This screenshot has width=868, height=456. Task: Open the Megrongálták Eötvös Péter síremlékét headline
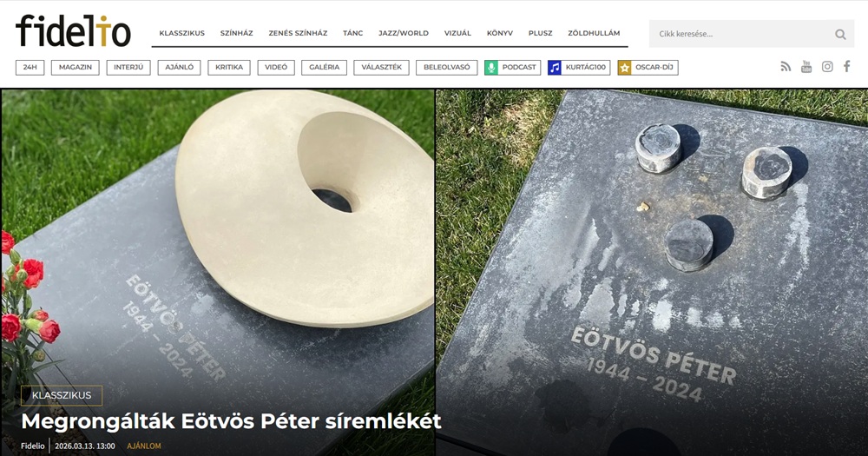click(x=232, y=421)
